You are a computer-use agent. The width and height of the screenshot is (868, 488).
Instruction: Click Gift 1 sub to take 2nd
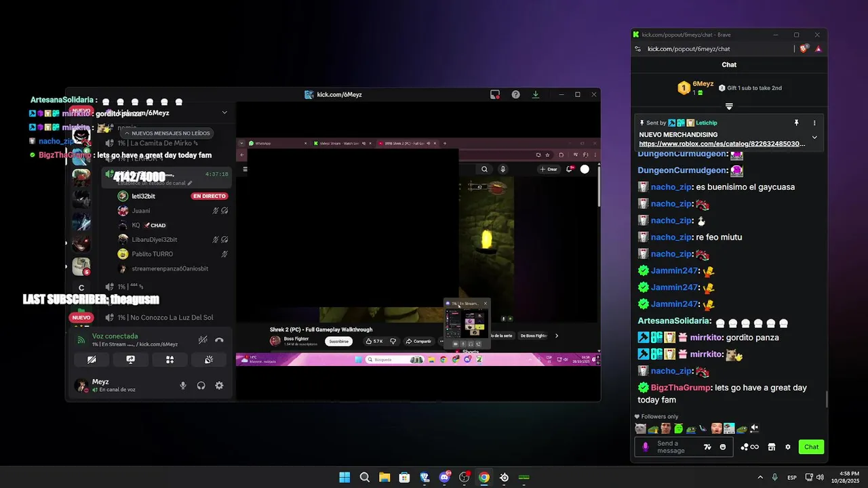coord(749,88)
